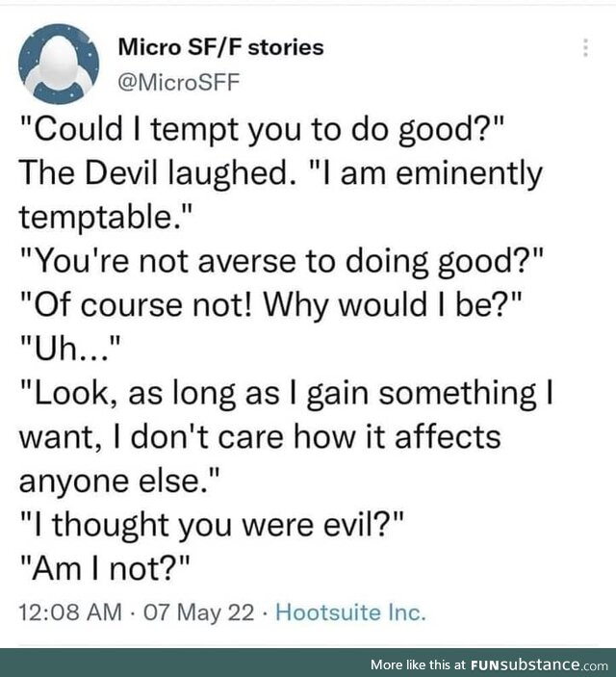Viewport: 616px width, 677px height.
Task: Click the "More like this at" footer text
Action: (x=418, y=664)
